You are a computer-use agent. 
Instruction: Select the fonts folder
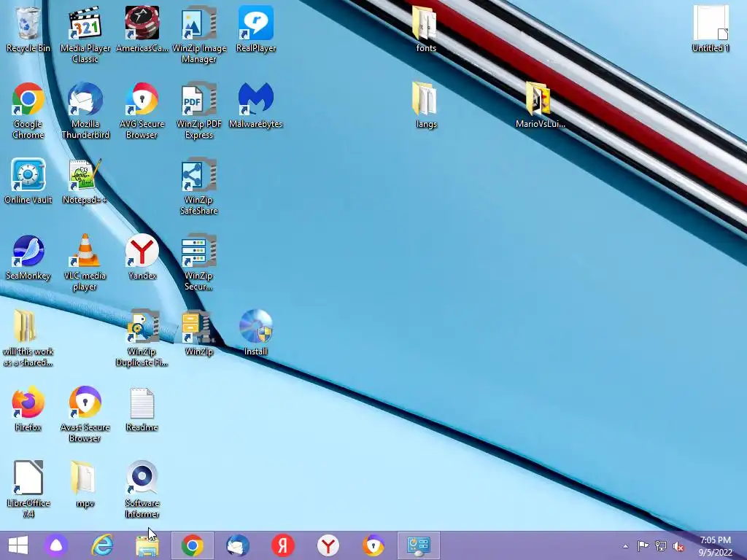(x=425, y=29)
